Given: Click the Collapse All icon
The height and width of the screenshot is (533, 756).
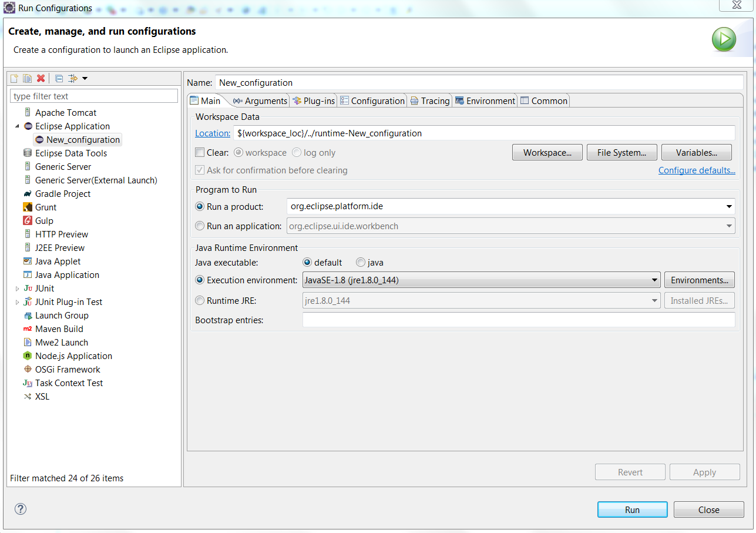Looking at the screenshot, I should 59,78.
